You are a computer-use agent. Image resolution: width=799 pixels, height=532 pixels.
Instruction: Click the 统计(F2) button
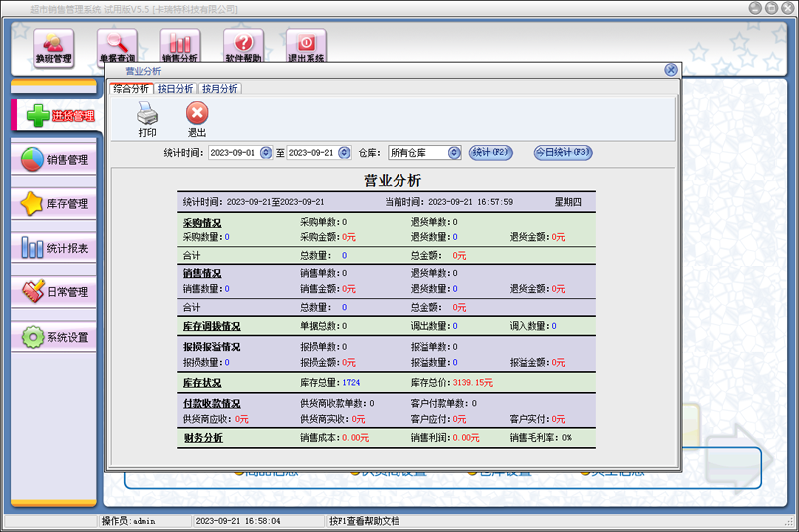click(491, 152)
